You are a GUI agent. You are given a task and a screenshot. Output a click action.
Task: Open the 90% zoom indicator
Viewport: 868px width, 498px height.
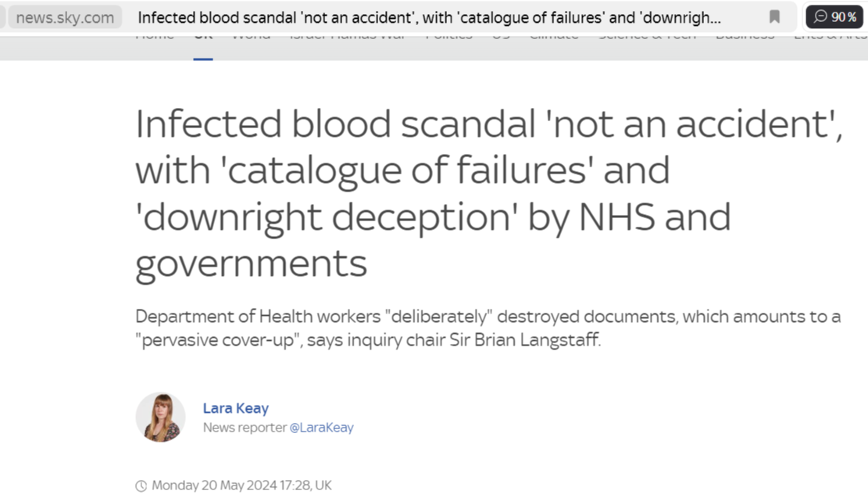pyautogui.click(x=834, y=17)
